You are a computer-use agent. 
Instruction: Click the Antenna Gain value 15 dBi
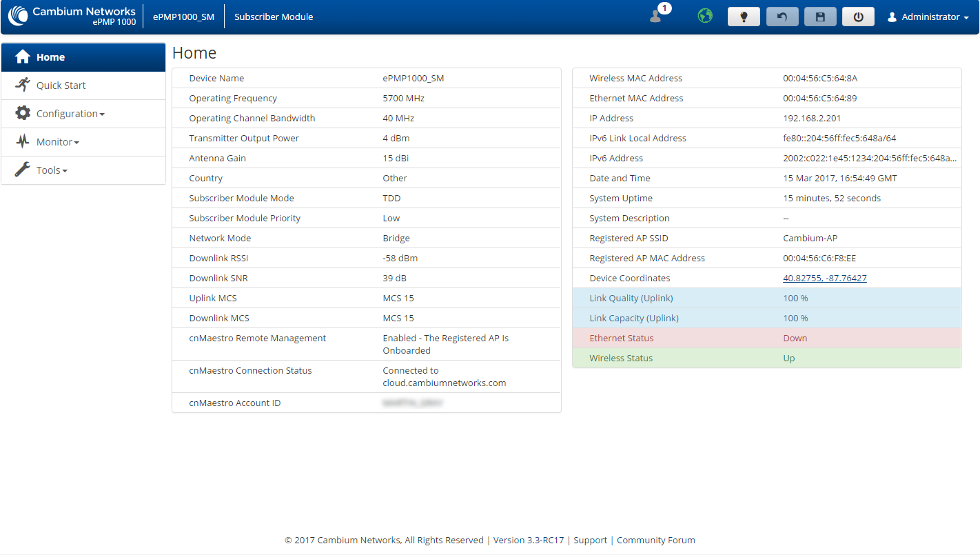point(396,158)
